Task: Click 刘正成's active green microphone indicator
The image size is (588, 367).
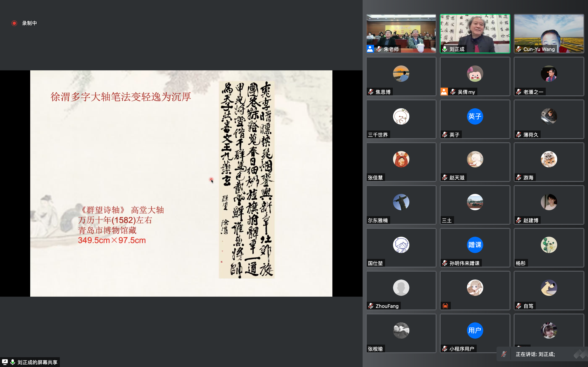Action: [x=445, y=49]
